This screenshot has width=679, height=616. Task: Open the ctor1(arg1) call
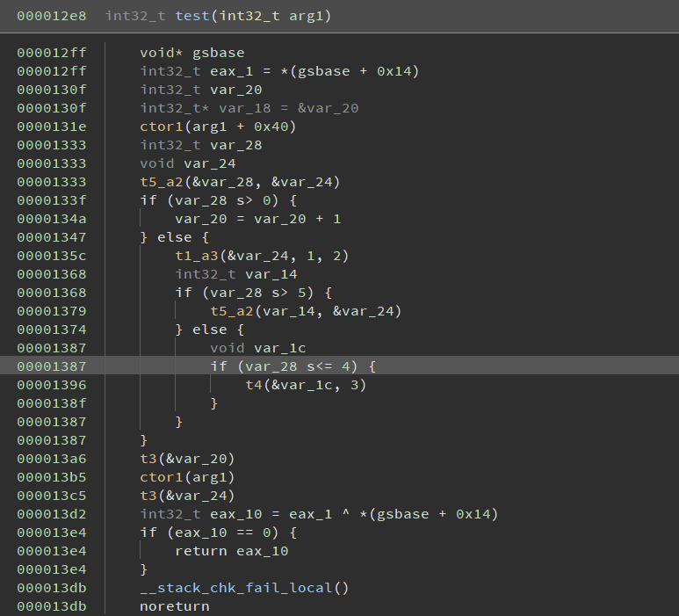[x=187, y=477]
